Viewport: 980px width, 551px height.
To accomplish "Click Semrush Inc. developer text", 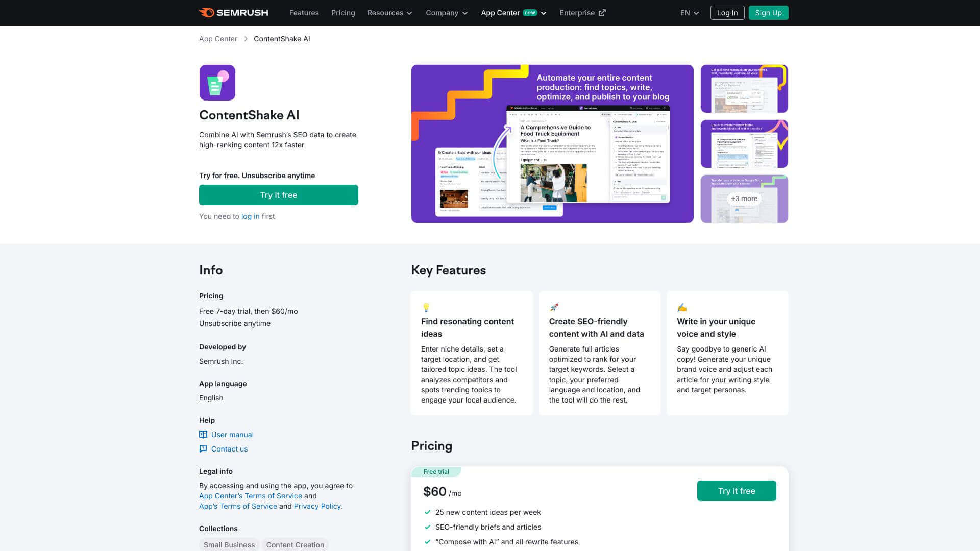I will point(221,361).
